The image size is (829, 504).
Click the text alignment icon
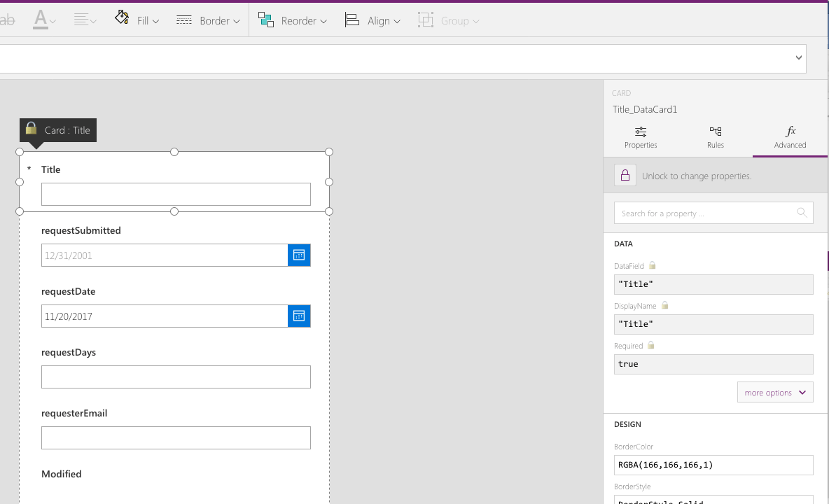[x=81, y=20]
